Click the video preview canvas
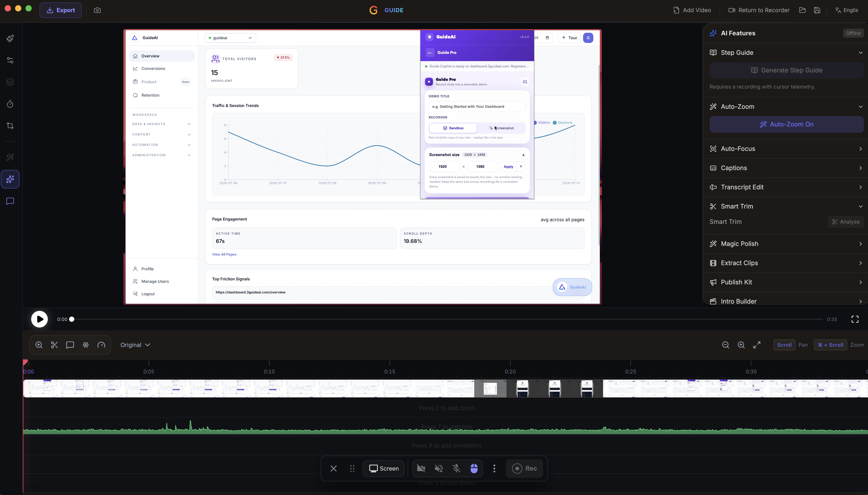The image size is (868, 495). [362, 167]
